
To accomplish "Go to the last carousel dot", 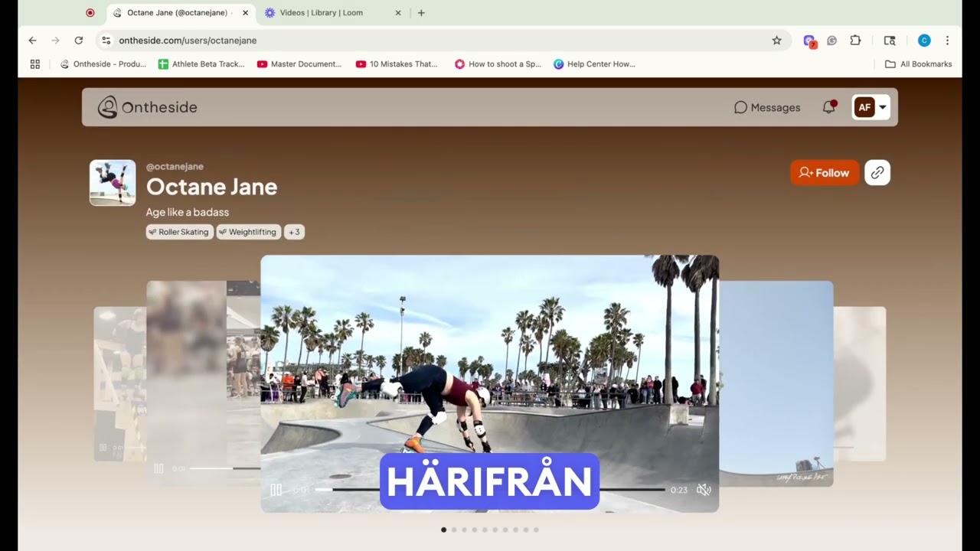I will pyautogui.click(x=536, y=530).
